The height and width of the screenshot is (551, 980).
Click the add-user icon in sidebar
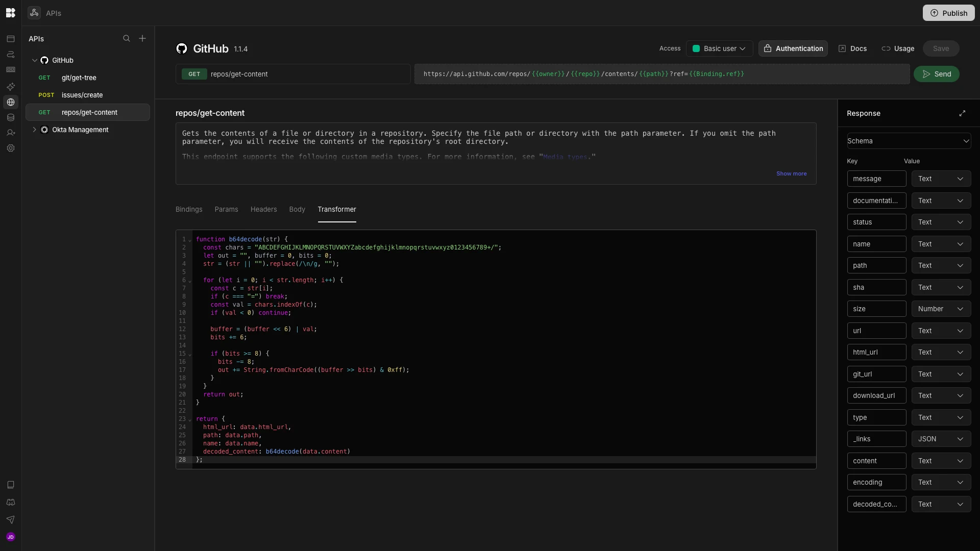tap(11, 133)
